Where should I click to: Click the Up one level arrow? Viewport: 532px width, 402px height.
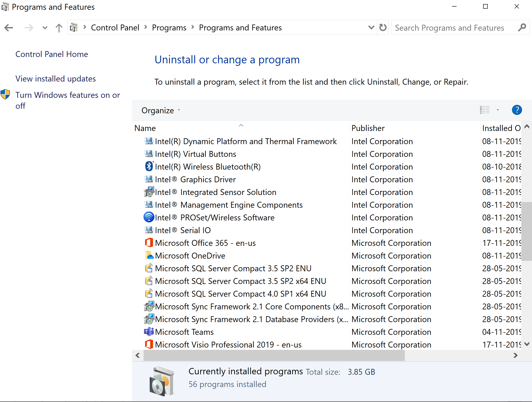click(59, 28)
